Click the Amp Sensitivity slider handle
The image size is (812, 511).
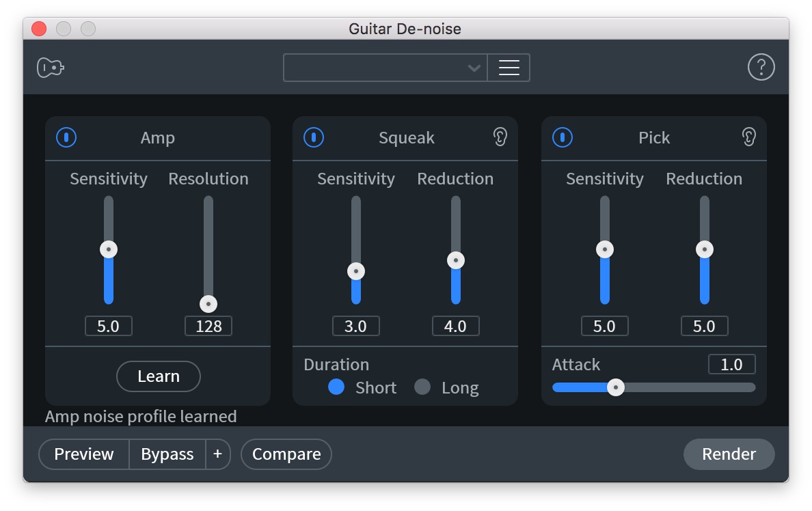coord(109,249)
